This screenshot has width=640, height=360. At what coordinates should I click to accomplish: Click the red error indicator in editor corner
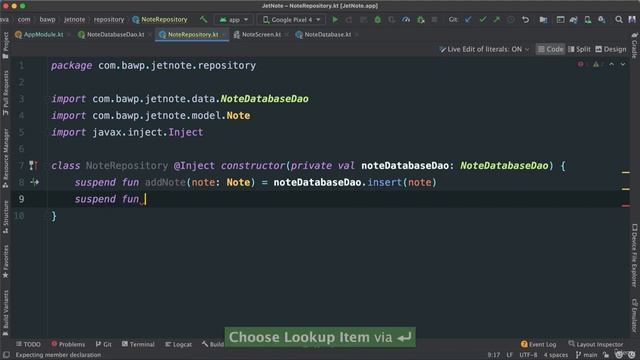pyautogui.click(x=581, y=64)
